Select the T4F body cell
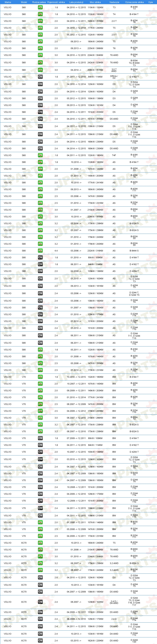157x644 pixels. pos(114,155)
